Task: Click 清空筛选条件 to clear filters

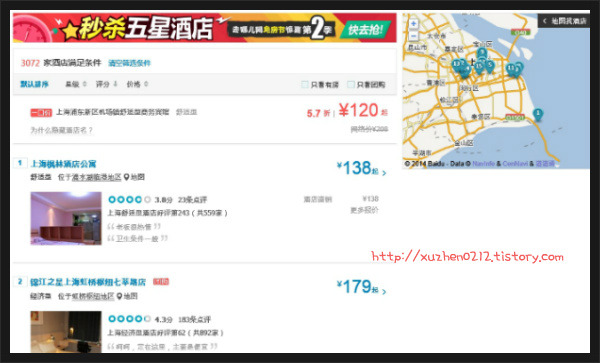Action: coord(129,63)
